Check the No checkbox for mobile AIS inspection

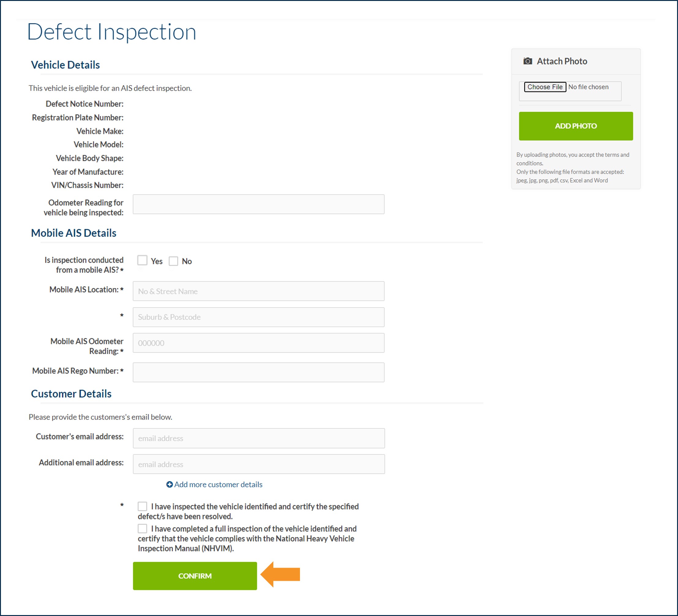tap(174, 261)
